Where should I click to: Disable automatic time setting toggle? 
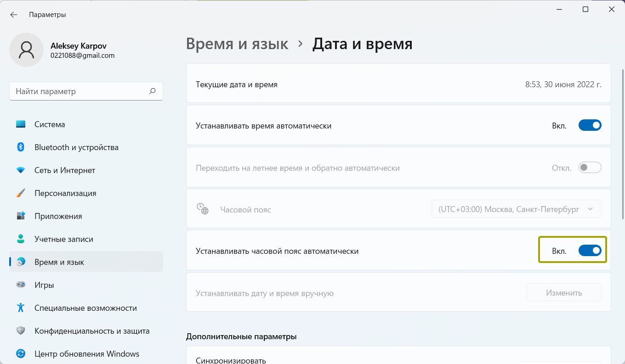click(590, 125)
